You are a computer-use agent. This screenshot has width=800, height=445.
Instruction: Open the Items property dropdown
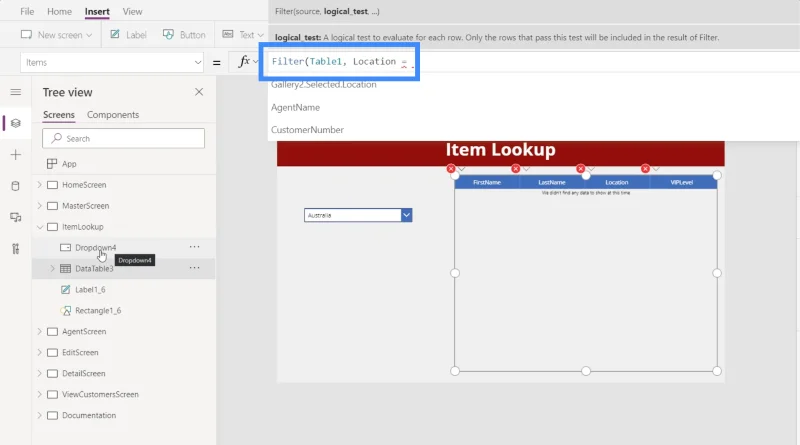tap(112, 62)
